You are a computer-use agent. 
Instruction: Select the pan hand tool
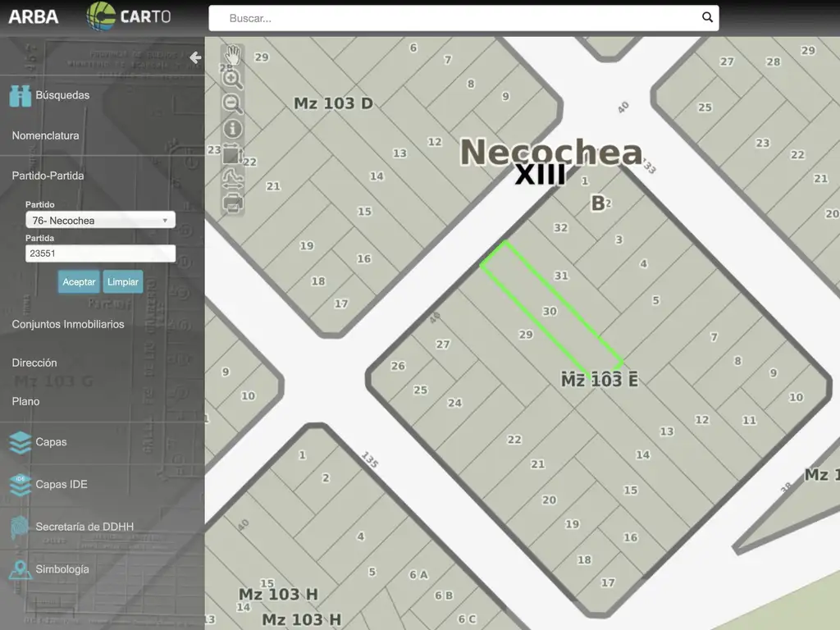point(233,55)
